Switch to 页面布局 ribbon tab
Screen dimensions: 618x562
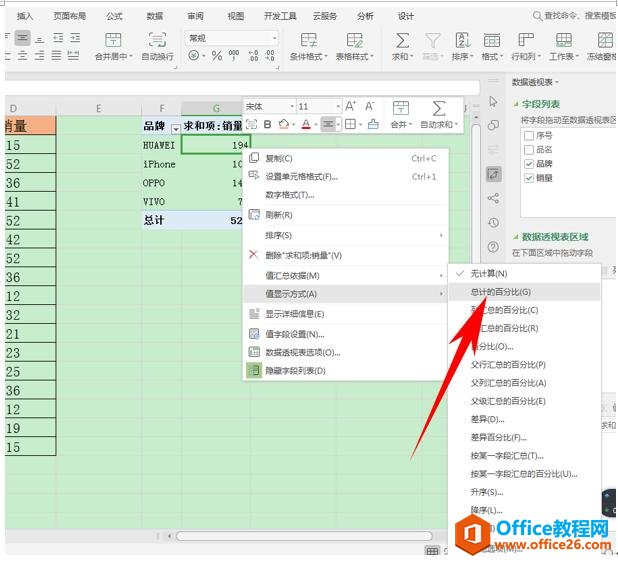[70, 16]
